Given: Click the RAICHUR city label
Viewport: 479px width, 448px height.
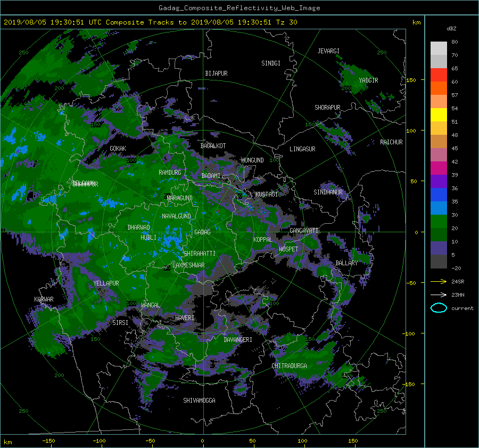Looking at the screenshot, I should 391,142.
